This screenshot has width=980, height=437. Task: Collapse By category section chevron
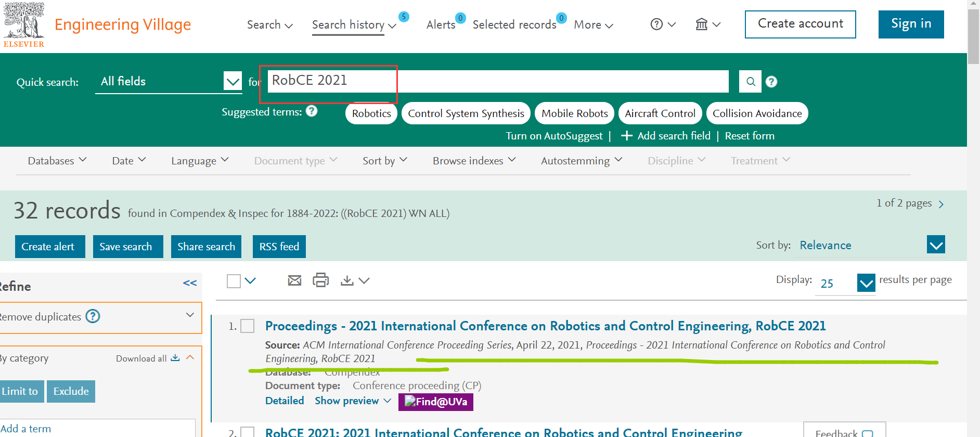click(190, 357)
